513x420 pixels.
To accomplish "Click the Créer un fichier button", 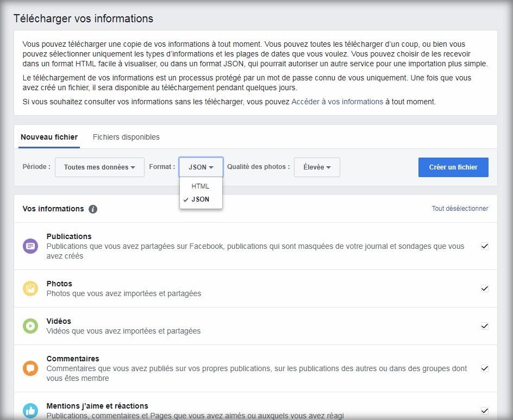I will pos(453,167).
